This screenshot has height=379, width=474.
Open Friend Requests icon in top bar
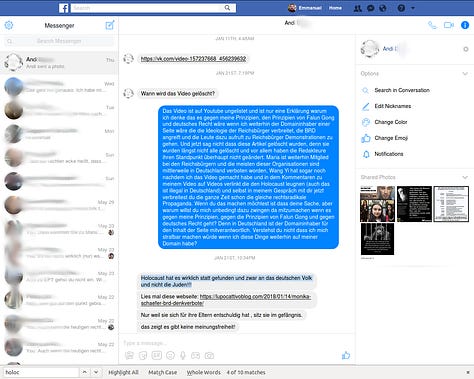[x=358, y=8]
